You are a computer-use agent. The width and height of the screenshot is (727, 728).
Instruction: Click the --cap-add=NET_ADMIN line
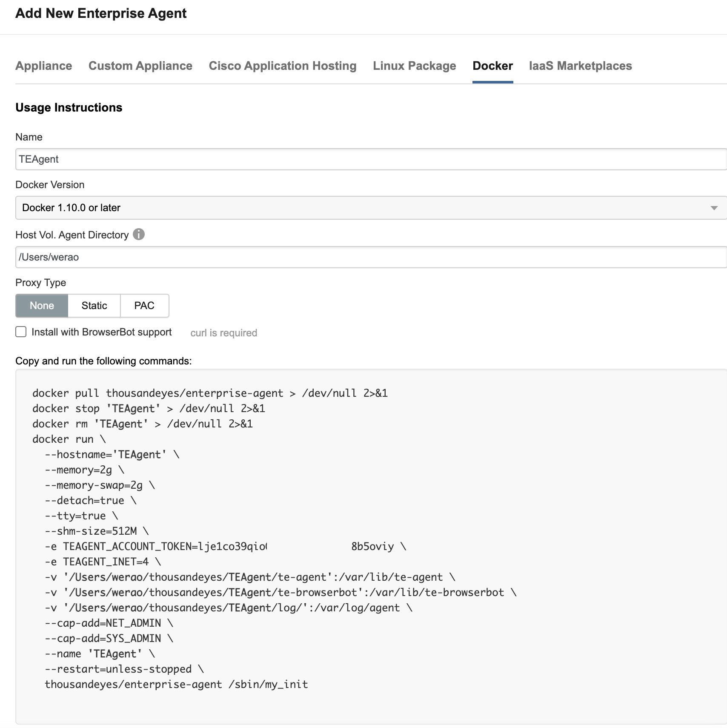(109, 623)
